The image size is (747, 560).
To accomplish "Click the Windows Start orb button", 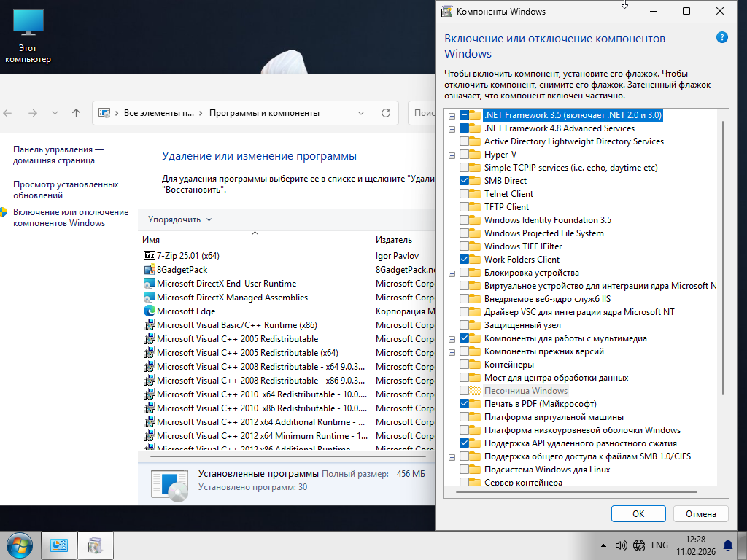I will 20,545.
